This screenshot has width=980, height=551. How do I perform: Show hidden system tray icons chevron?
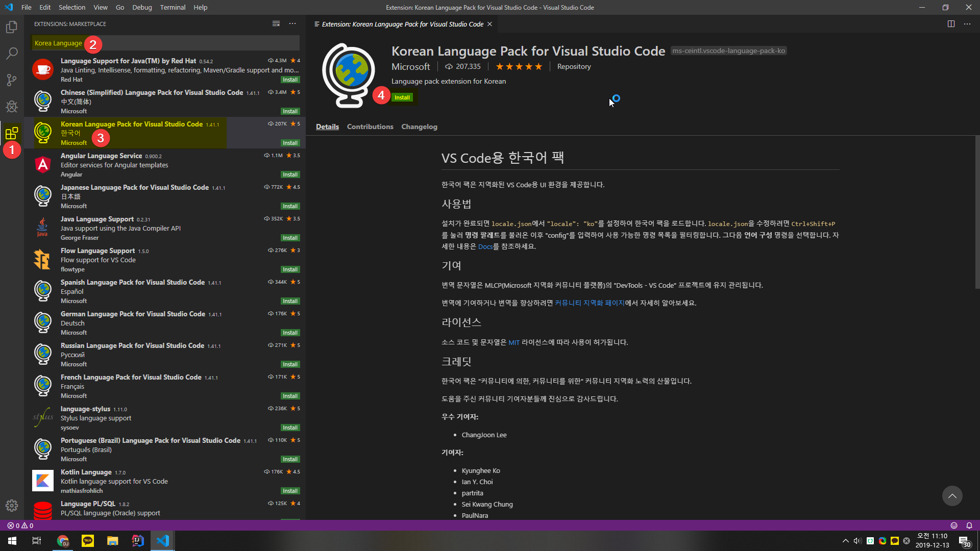coord(845,541)
